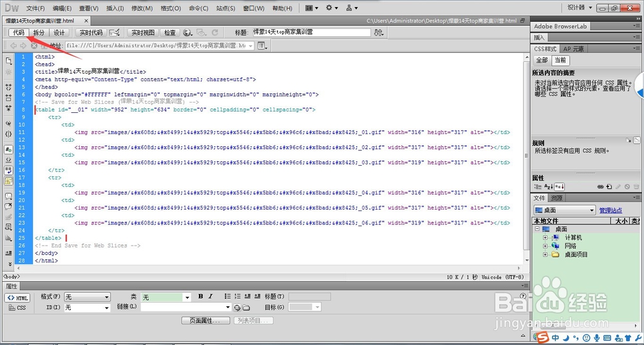Click Select Parent Tag icon

tap(8, 123)
